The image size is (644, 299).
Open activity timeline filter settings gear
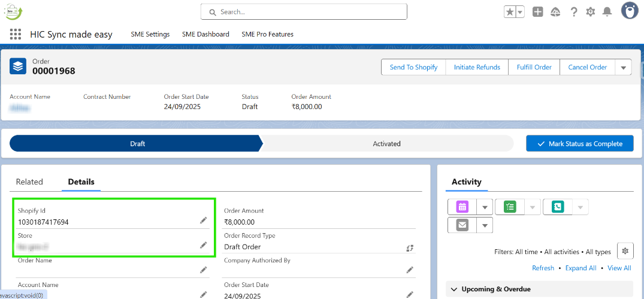click(625, 251)
